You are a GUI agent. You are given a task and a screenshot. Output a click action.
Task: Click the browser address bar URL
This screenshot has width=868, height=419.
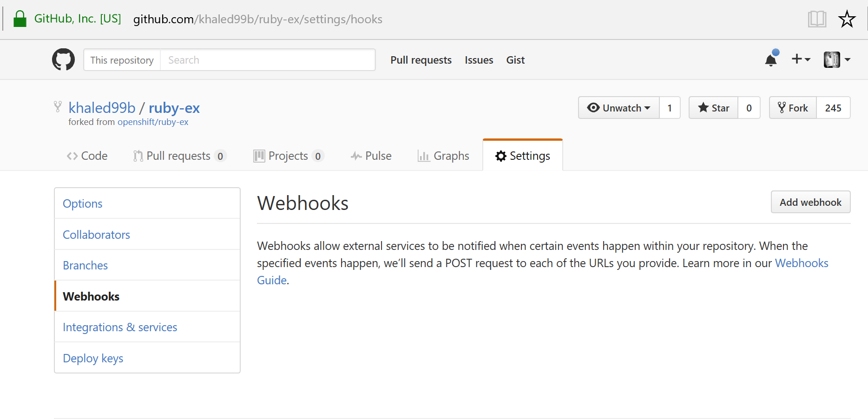pos(258,19)
